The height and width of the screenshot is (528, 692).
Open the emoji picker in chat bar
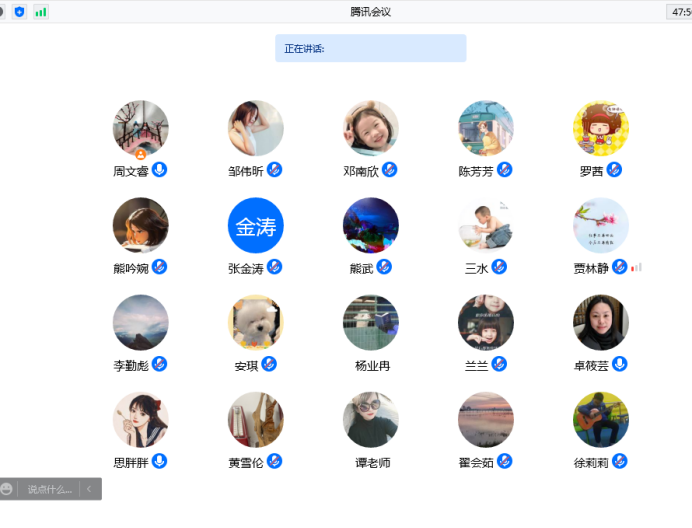7,489
